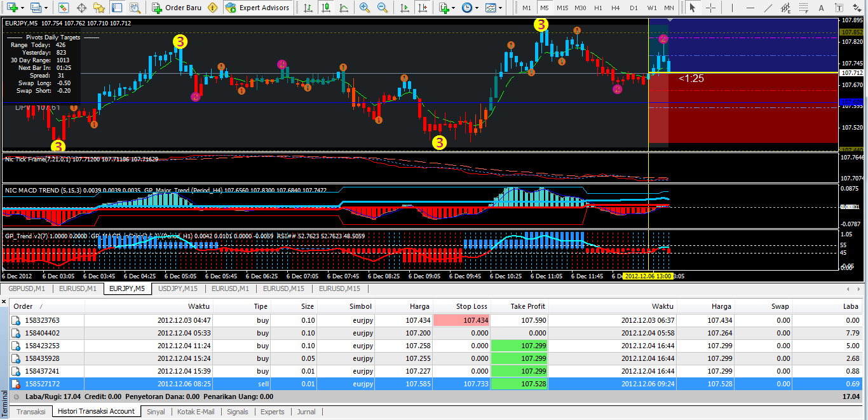
Task: Switch chart to Line Chart mode
Action: (x=343, y=8)
